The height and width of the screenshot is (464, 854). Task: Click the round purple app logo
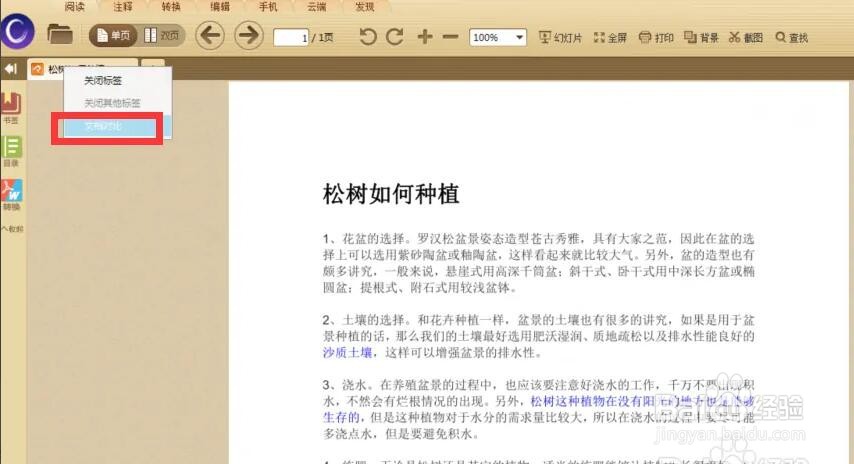coord(17,30)
